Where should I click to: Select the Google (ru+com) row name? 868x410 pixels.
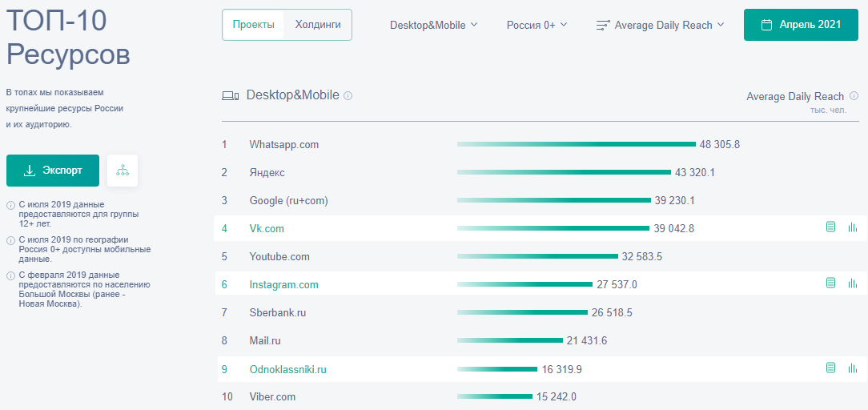[289, 200]
